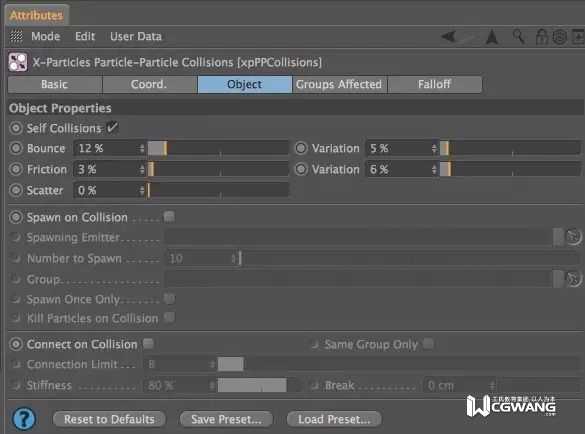Screen dimensions: 585x434
Task: Click the Bounce keyframe circle
Action: [16, 148]
